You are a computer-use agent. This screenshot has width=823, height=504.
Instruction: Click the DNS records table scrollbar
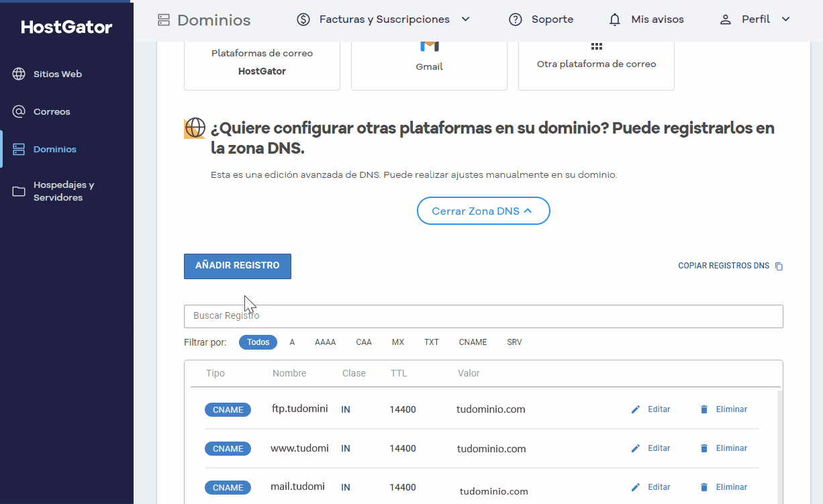[779, 446]
